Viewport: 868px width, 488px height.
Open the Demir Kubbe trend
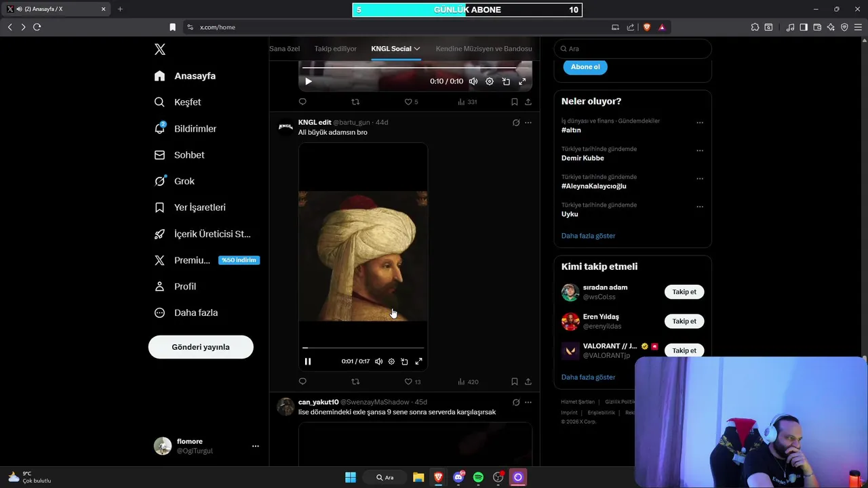583,158
